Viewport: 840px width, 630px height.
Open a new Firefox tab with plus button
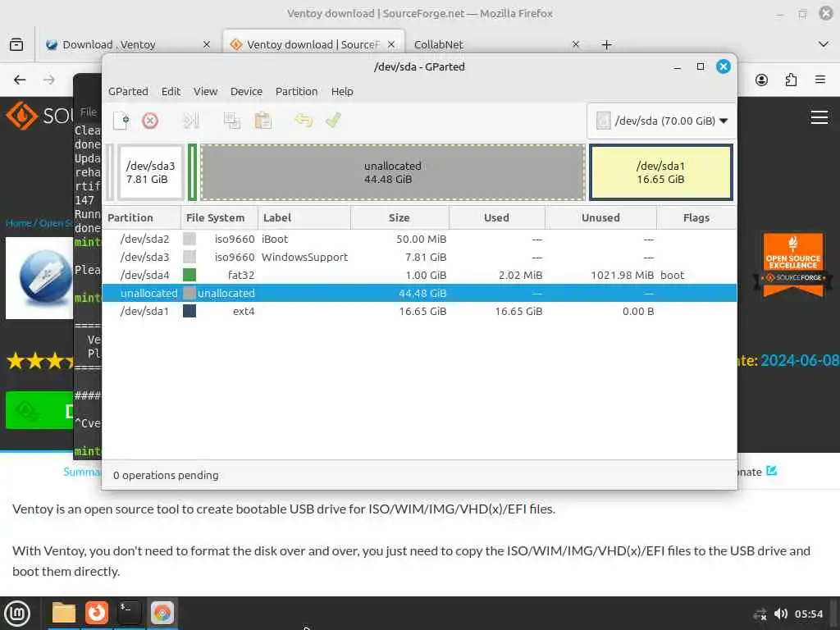[x=606, y=45]
